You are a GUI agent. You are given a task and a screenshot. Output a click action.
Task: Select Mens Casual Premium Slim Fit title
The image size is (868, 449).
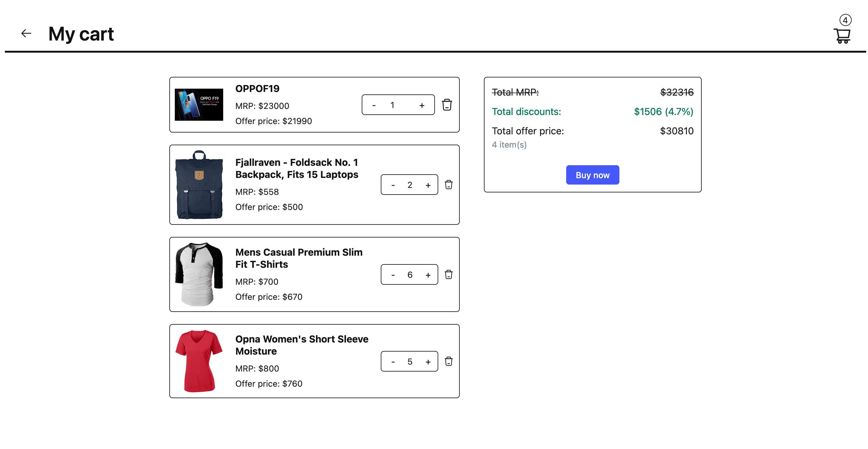coord(299,258)
